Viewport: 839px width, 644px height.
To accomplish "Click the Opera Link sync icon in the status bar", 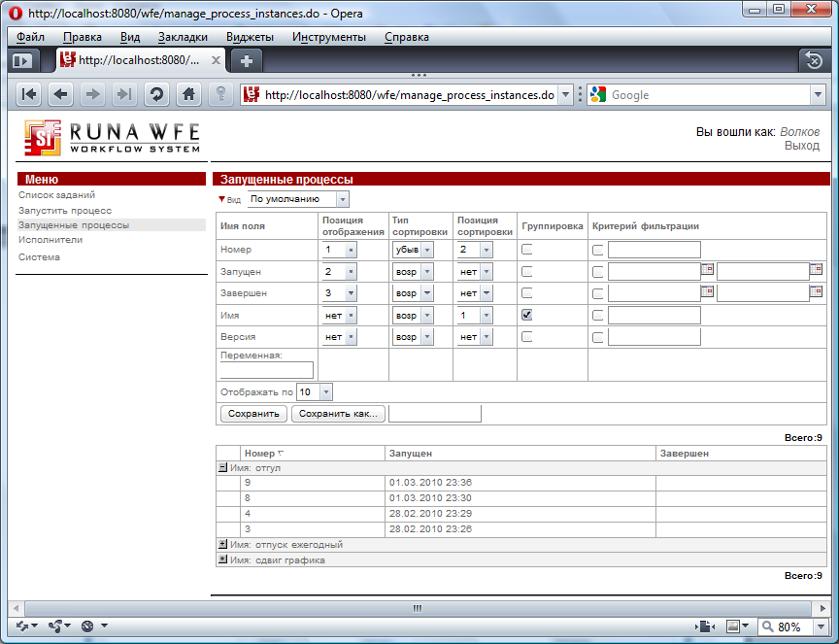I will (x=22, y=626).
